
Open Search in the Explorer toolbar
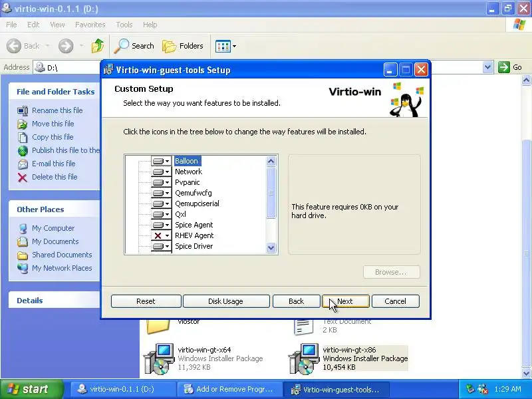pyautogui.click(x=134, y=46)
